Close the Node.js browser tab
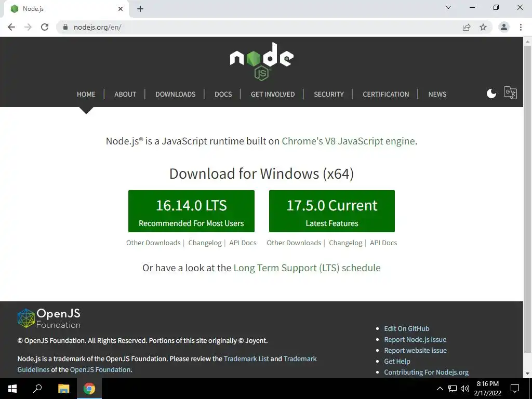 (x=121, y=9)
